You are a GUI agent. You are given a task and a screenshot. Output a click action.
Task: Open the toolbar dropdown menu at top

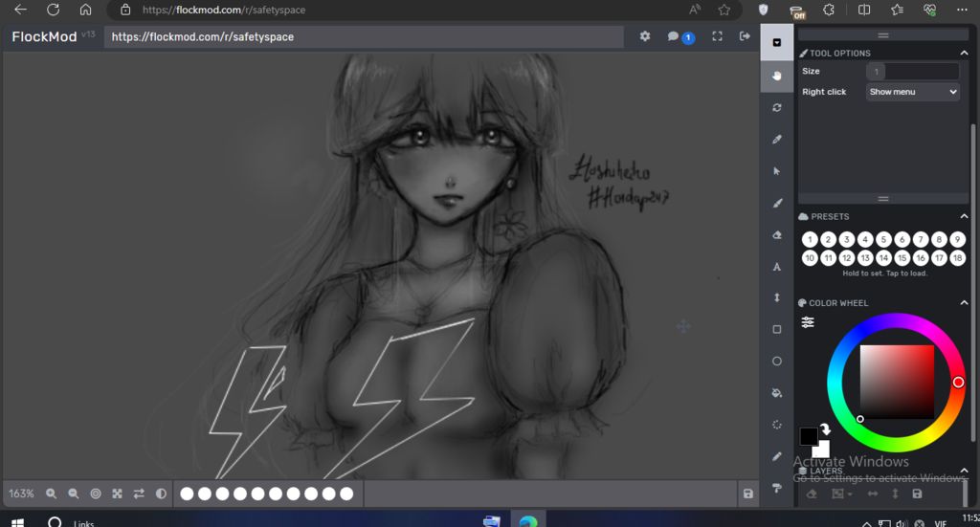777,42
